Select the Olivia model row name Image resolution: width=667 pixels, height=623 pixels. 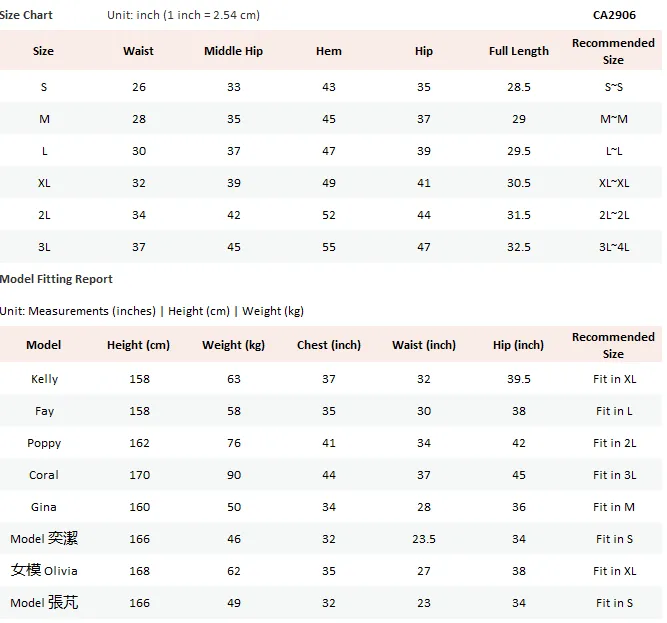click(x=44, y=570)
